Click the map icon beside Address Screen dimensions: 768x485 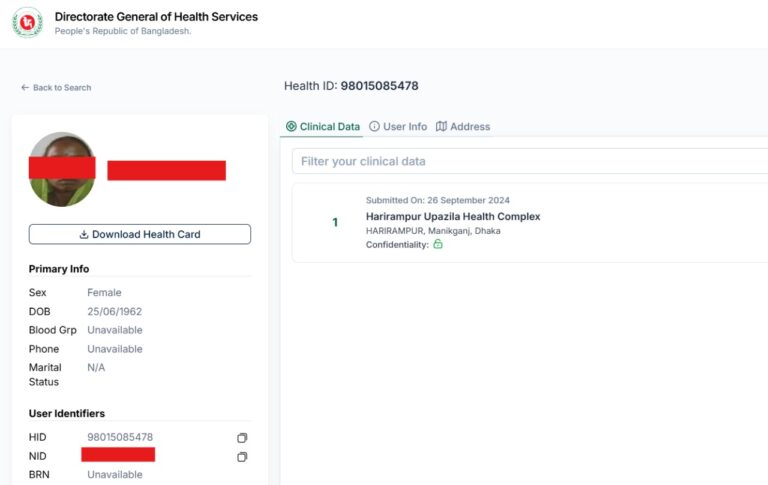441,127
